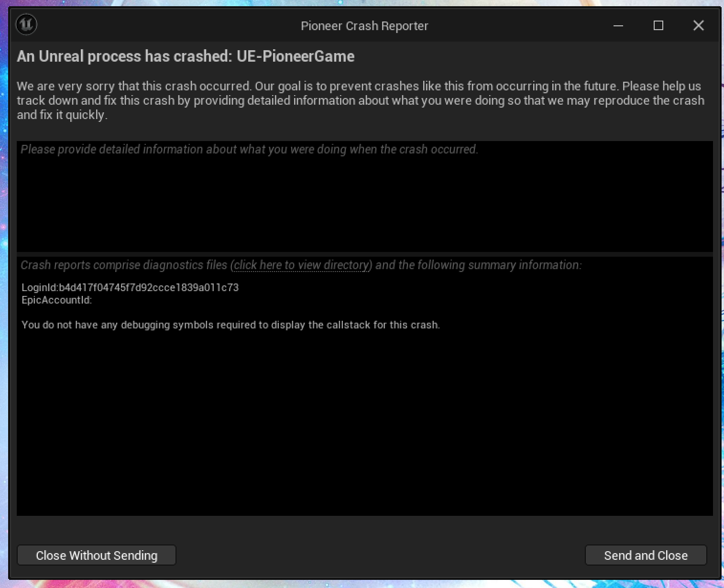This screenshot has height=588, width=724.
Task: Maximize the Pioneer Crash Reporter window
Action: (x=658, y=25)
